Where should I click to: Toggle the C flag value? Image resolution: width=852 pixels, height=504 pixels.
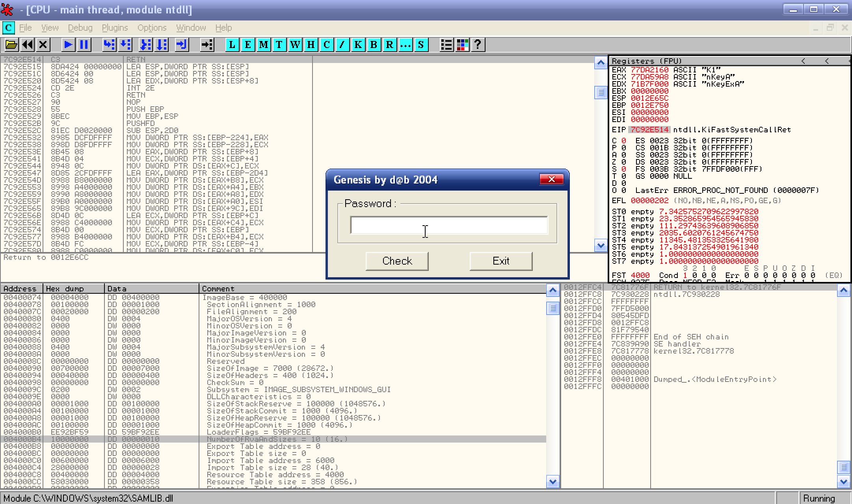click(623, 141)
